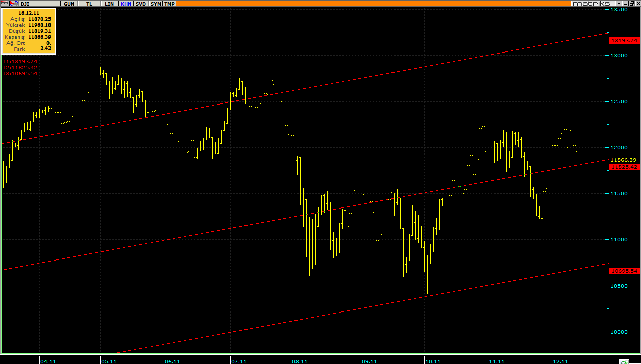Click the SYM button
The width and height of the screenshot is (641, 364).
[156, 4]
